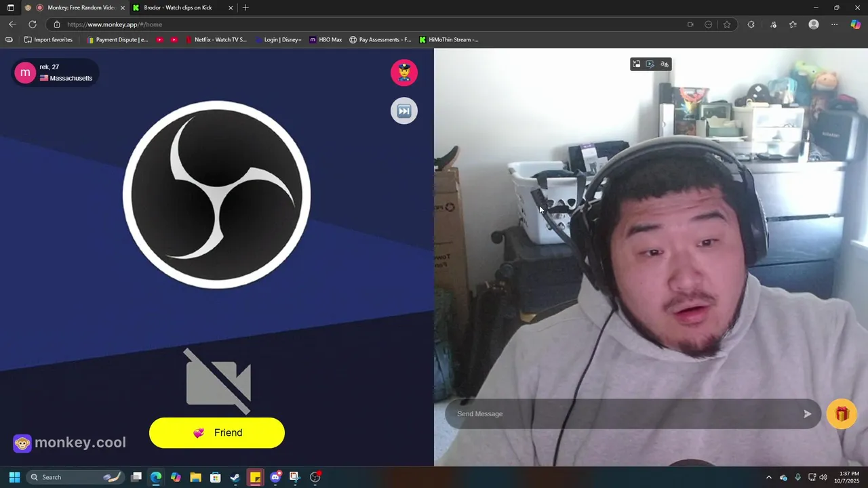The height and width of the screenshot is (488, 868).
Task: Open Microsoft Store from the taskbar
Action: click(x=216, y=477)
